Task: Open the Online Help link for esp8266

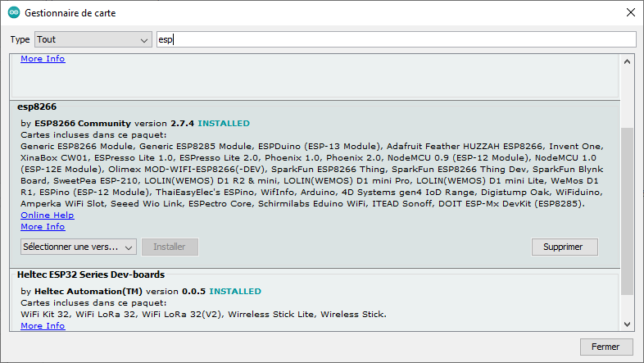Action: [47, 216]
